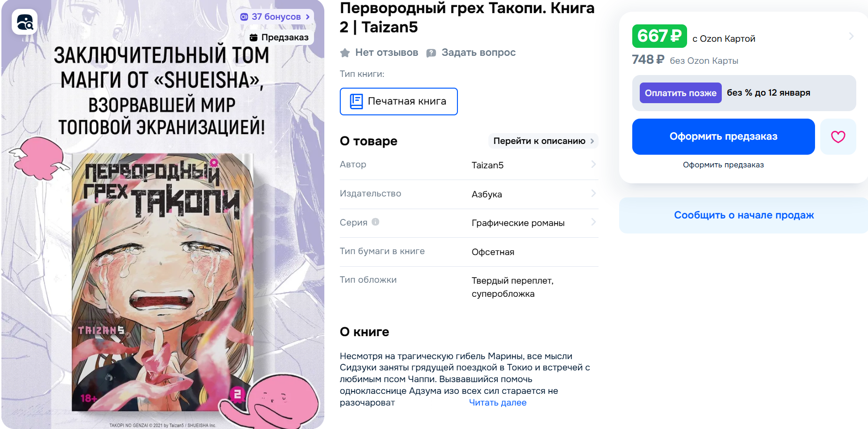868x429 pixels.
Task: Select Печатная книга book type
Action: (x=398, y=101)
